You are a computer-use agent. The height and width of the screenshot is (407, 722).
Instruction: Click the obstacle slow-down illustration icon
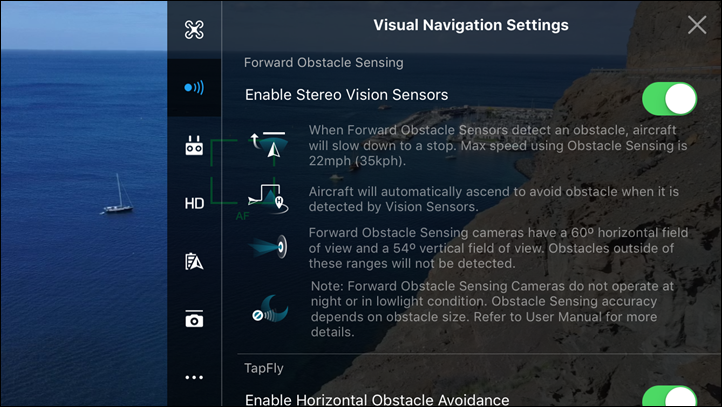pos(270,145)
